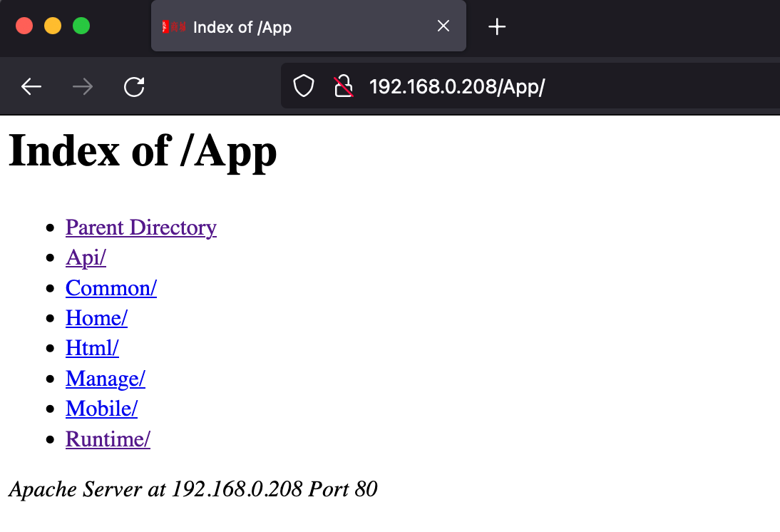
Task: Go to Parent Directory link
Action: (x=140, y=227)
